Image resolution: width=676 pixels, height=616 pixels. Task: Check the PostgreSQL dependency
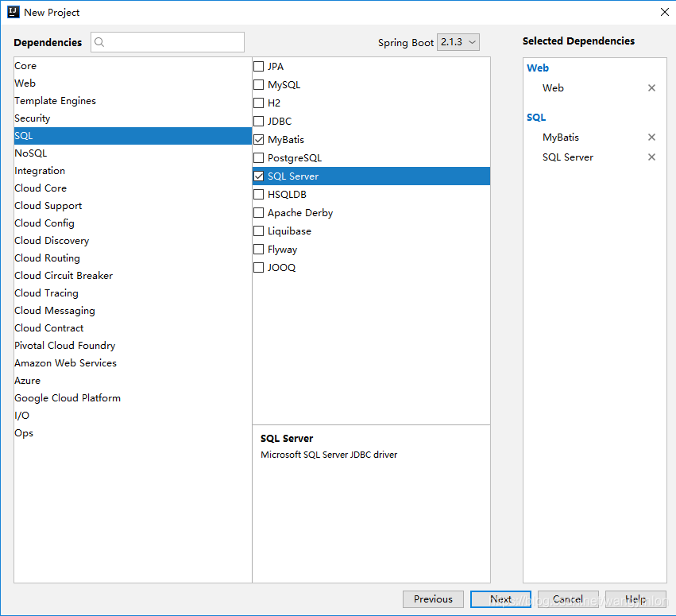point(259,158)
